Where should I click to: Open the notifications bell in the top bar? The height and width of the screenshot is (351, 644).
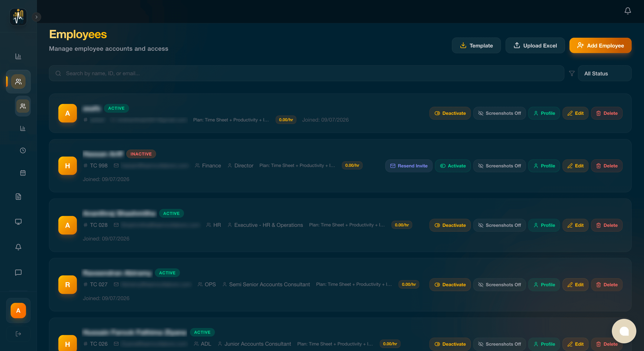tap(628, 11)
